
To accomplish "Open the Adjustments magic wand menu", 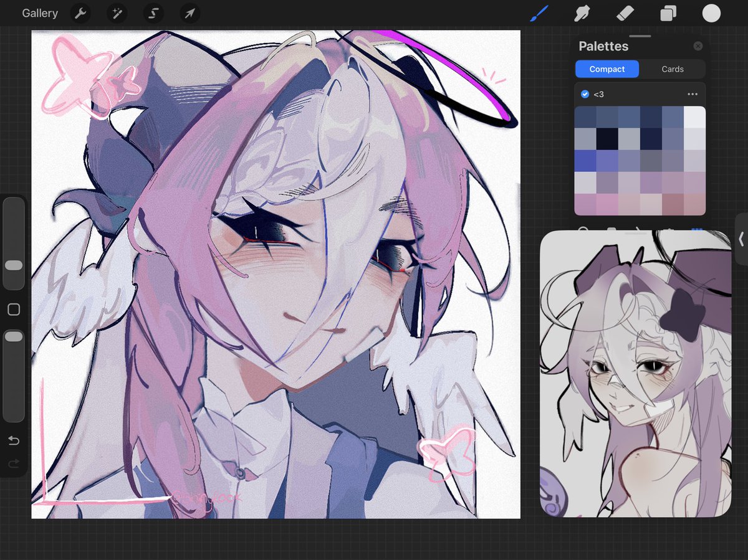I will click(x=117, y=13).
